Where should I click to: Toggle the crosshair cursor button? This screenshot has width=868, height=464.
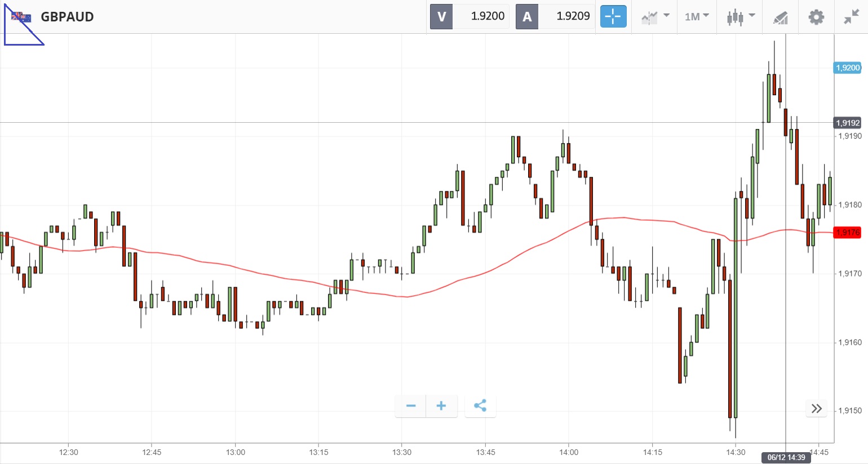tap(613, 17)
